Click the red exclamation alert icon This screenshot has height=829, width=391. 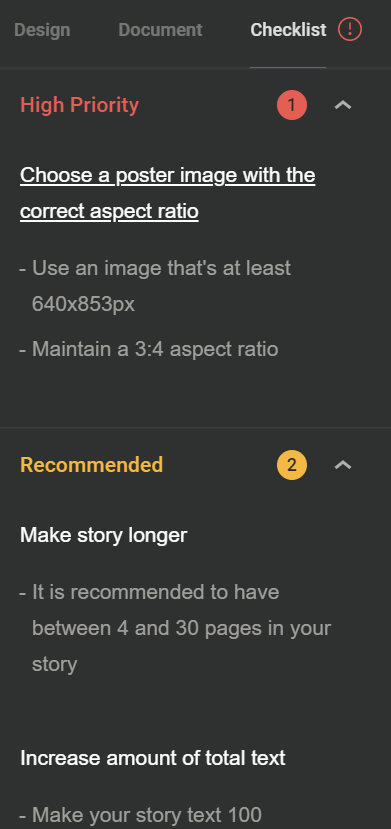pos(350,30)
